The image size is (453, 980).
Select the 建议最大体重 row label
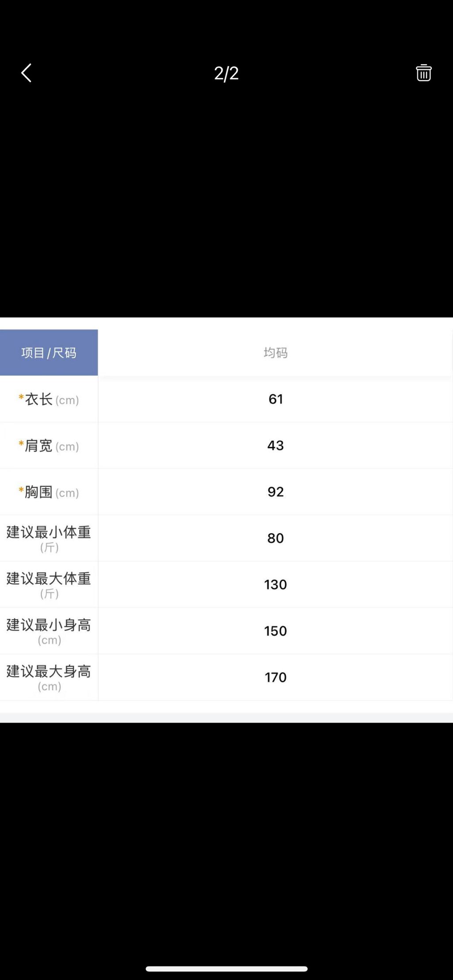tap(49, 585)
